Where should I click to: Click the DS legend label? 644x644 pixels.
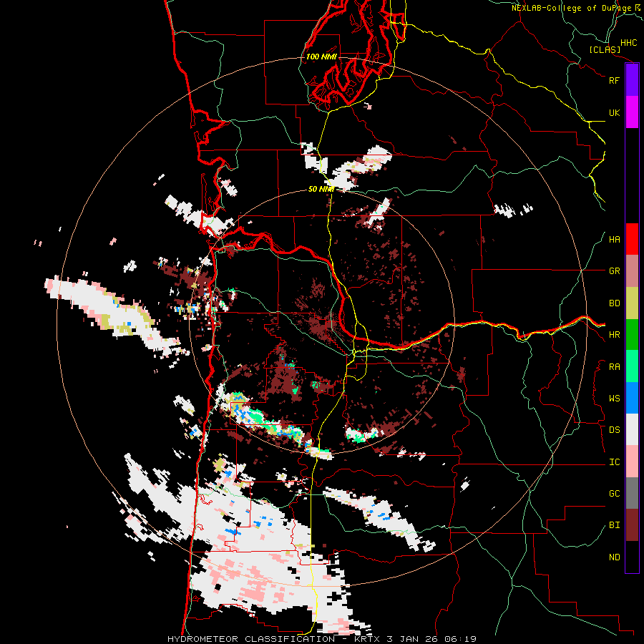tap(614, 430)
